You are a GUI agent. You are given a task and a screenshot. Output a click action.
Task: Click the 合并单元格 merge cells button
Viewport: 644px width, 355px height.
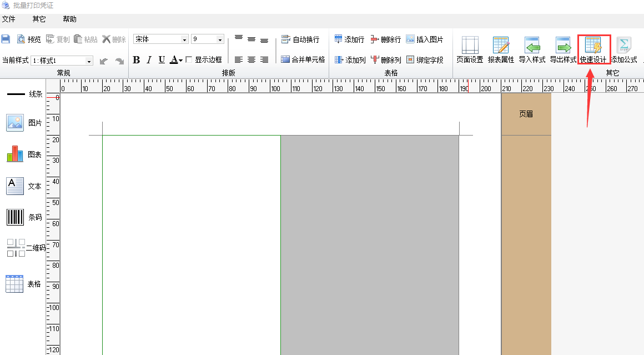303,59
